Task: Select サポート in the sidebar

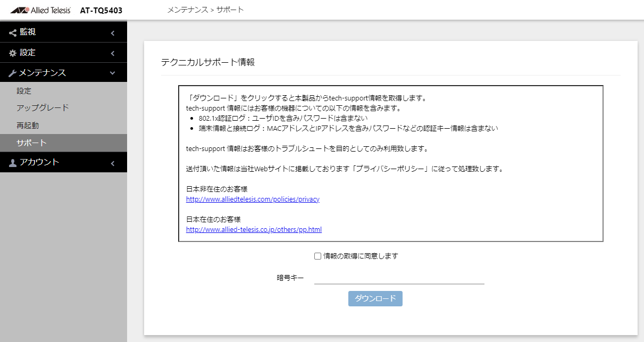Action: 63,143
